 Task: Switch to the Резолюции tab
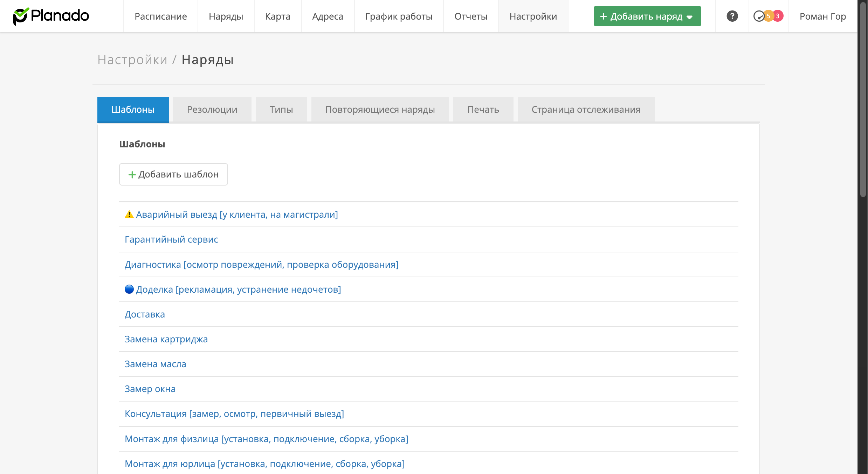coord(212,110)
